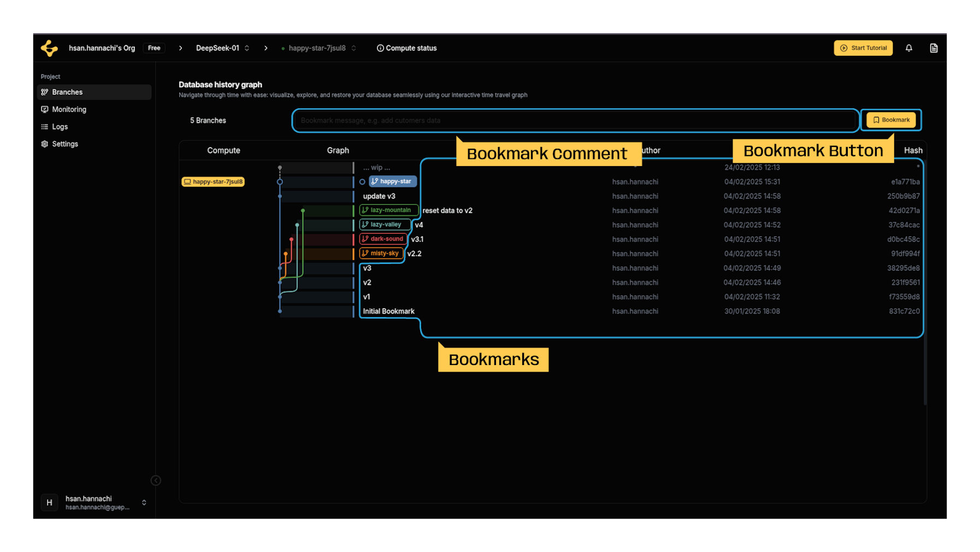Focus the bookmark message input field
Screen dimensions: 980x552
[576, 120]
